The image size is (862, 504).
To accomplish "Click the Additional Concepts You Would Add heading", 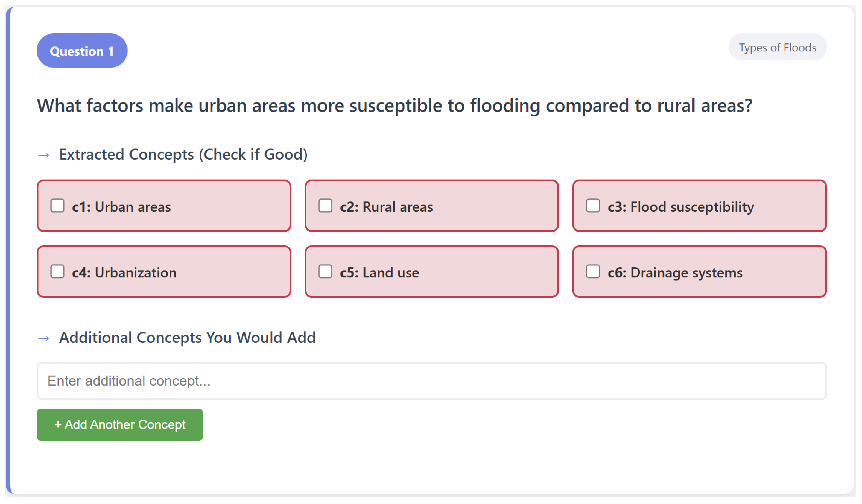I will [x=187, y=338].
